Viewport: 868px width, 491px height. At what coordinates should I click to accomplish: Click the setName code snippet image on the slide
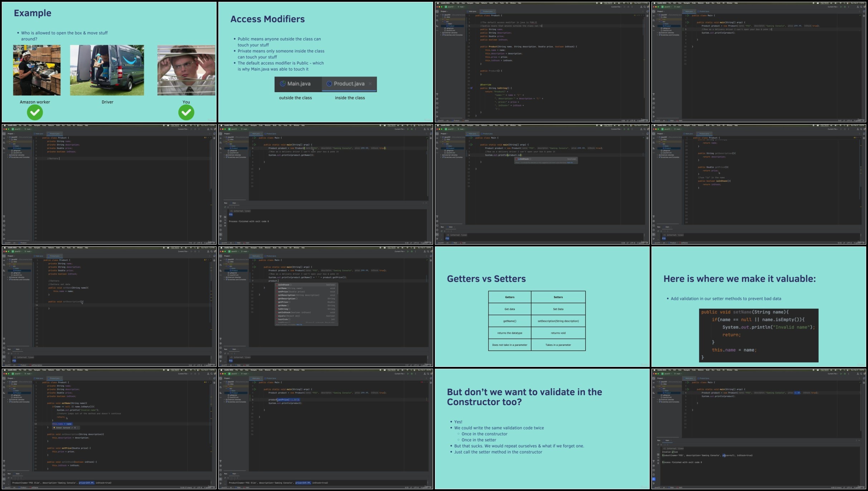(758, 335)
